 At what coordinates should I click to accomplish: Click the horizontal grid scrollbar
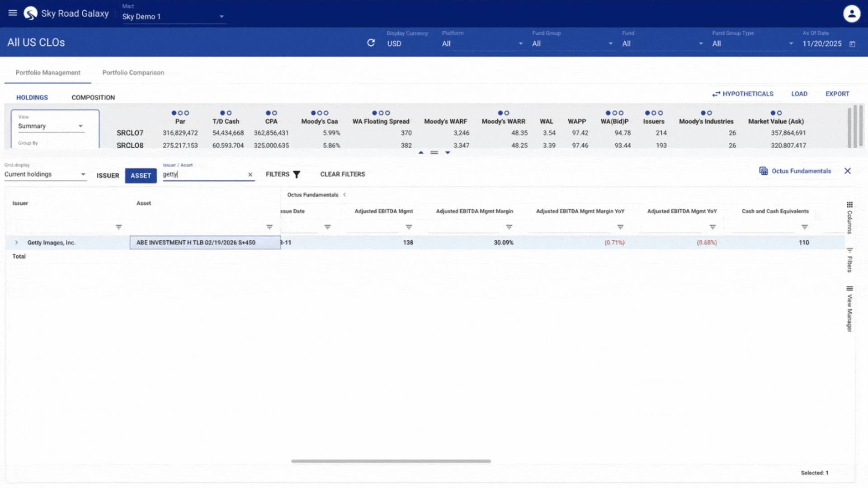391,461
